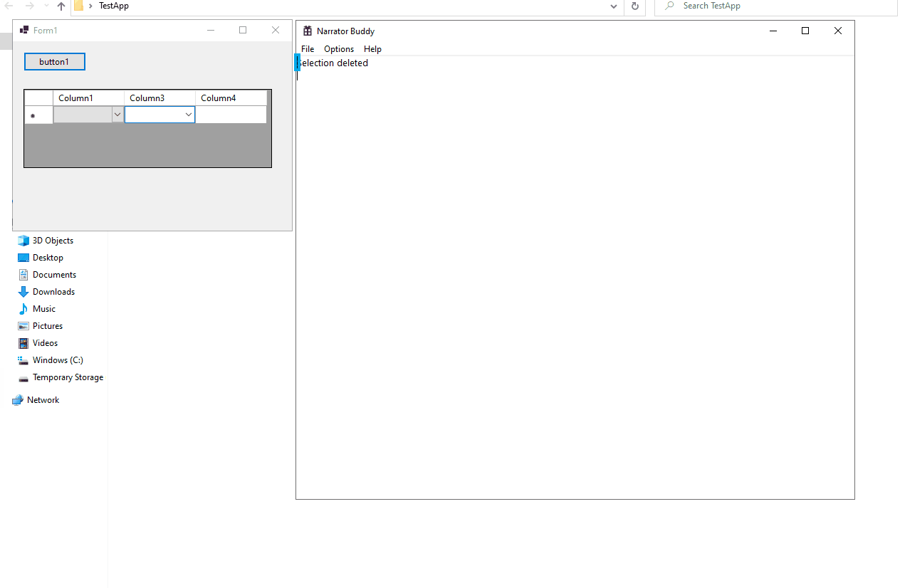The image size is (900, 588).
Task: Open the Options menu in Narrator Buddy
Action: 338,48
